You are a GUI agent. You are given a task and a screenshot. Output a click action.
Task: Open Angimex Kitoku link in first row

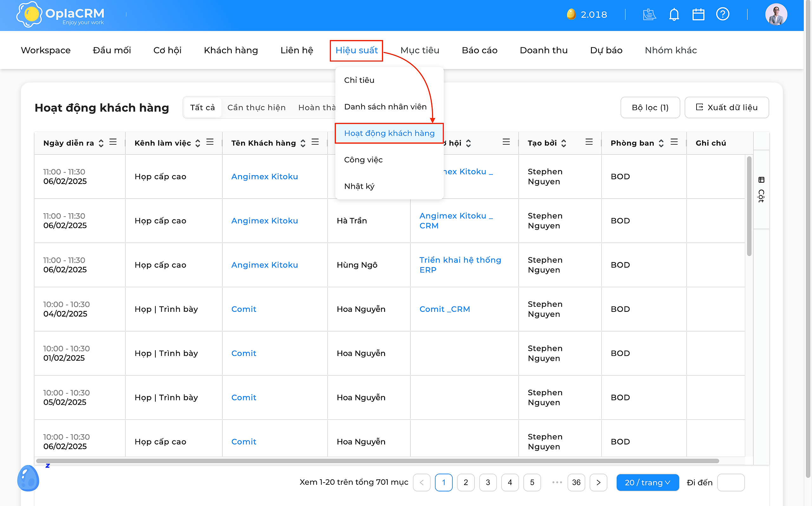point(264,177)
